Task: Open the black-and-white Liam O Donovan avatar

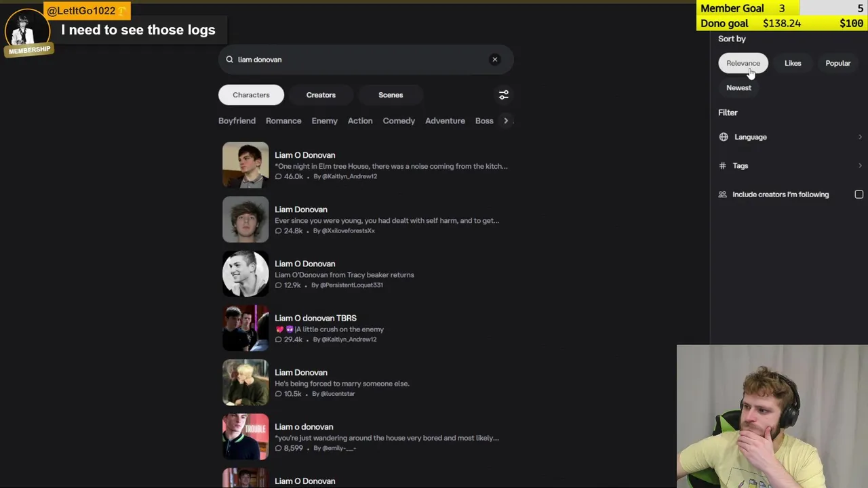Action: 245,273
